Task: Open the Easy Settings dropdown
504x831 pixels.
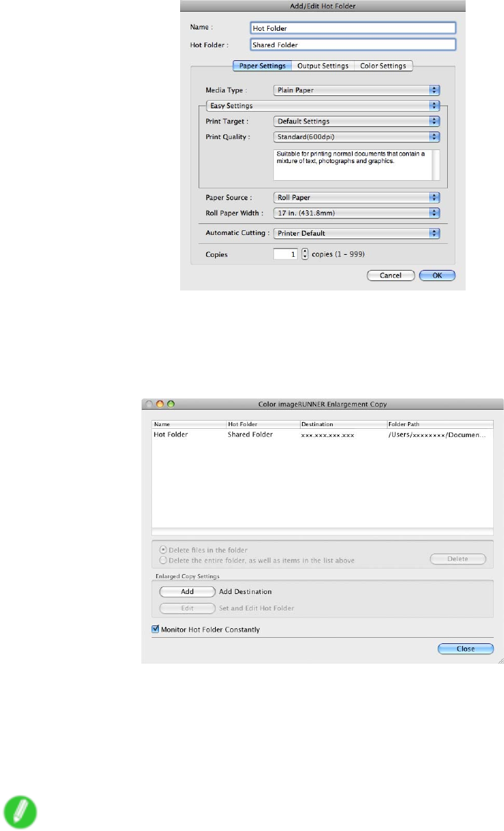Action: tap(323, 106)
